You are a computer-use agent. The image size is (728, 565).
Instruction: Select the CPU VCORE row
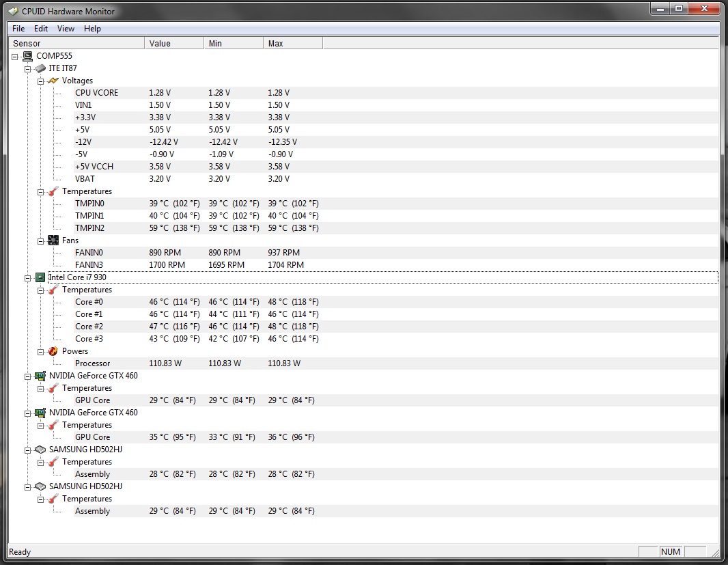(x=396, y=93)
